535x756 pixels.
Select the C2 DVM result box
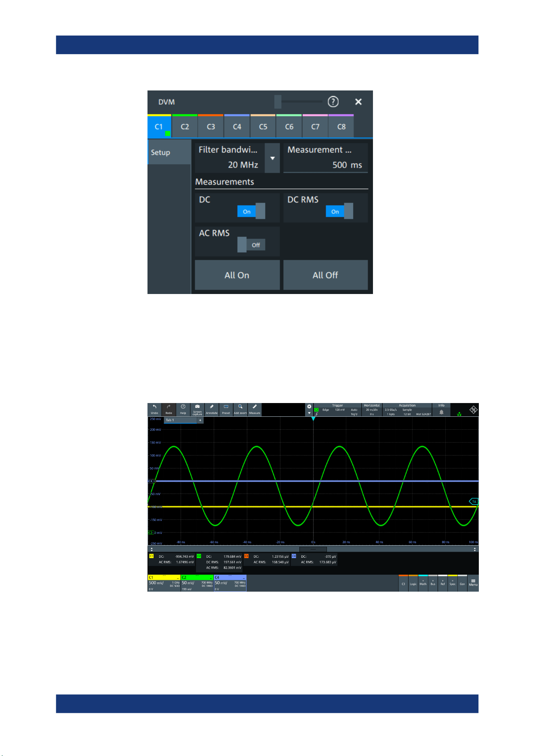click(219, 562)
